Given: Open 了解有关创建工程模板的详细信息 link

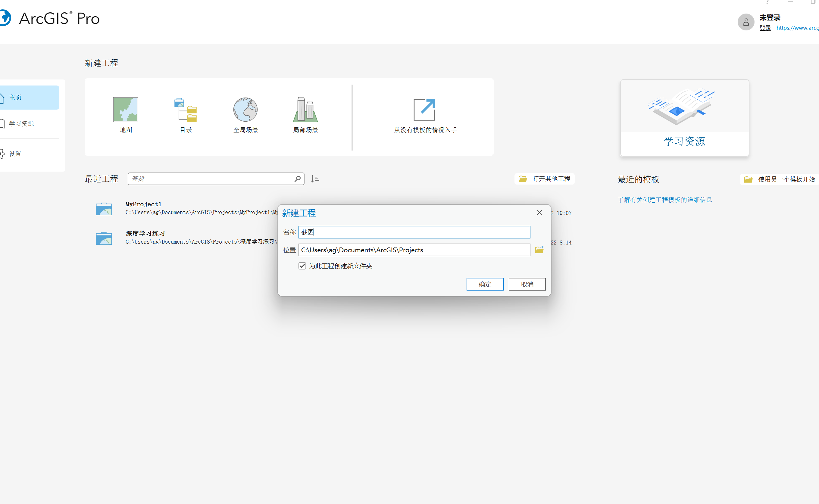Looking at the screenshot, I should [x=665, y=199].
